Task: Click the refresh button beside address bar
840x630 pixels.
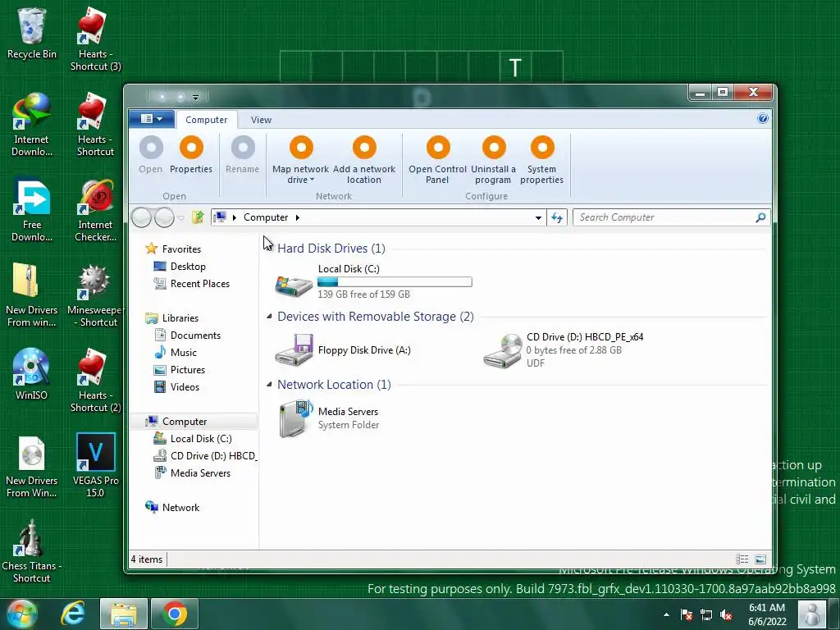Action: [x=557, y=217]
